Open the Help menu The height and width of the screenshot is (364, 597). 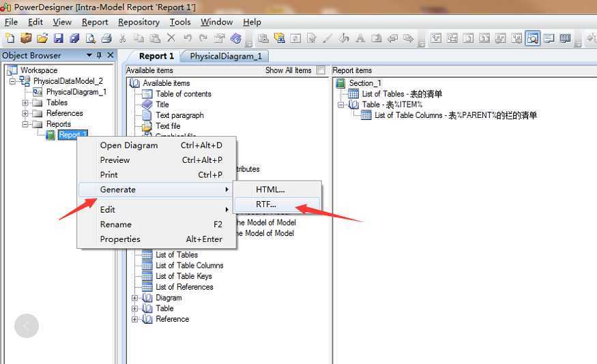tap(252, 22)
